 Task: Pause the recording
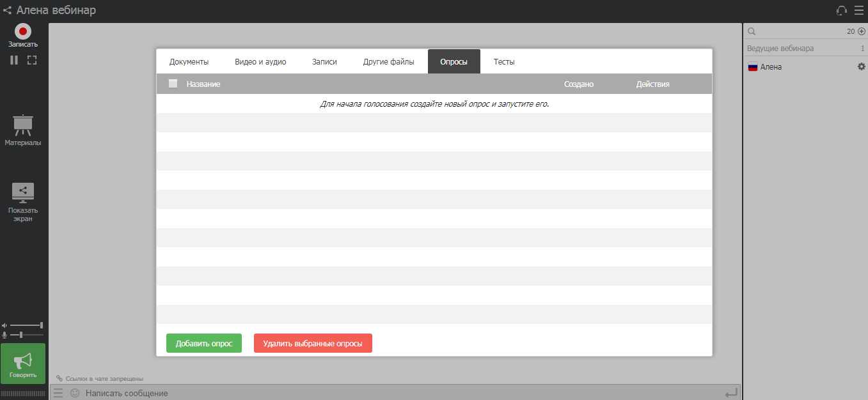point(14,60)
